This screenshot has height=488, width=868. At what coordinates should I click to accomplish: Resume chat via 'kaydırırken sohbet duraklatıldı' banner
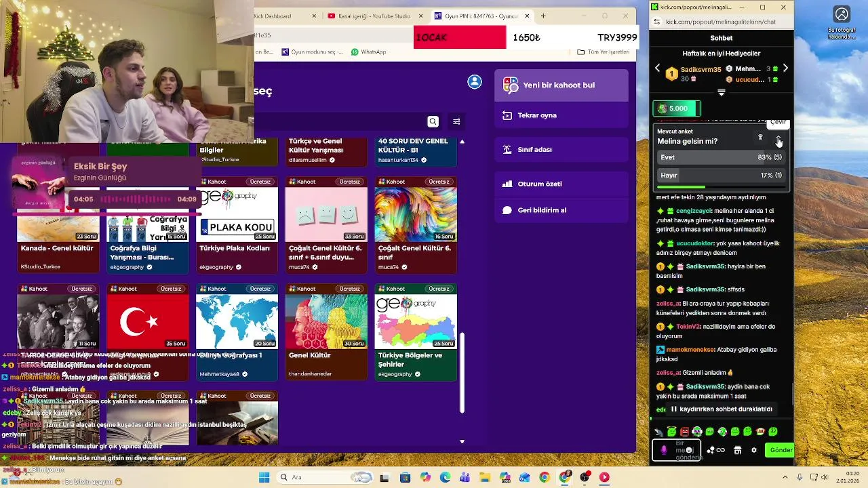tap(722, 409)
